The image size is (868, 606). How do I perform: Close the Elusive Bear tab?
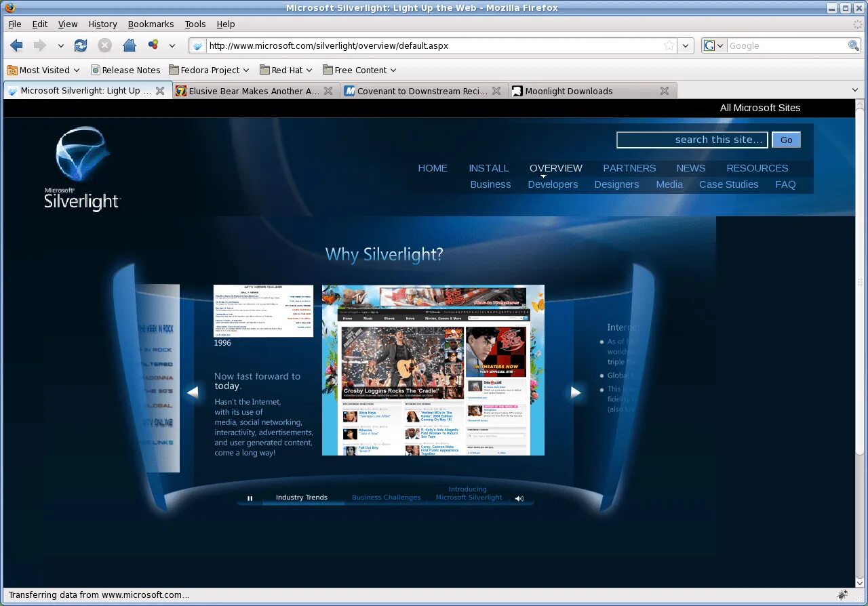(x=328, y=91)
